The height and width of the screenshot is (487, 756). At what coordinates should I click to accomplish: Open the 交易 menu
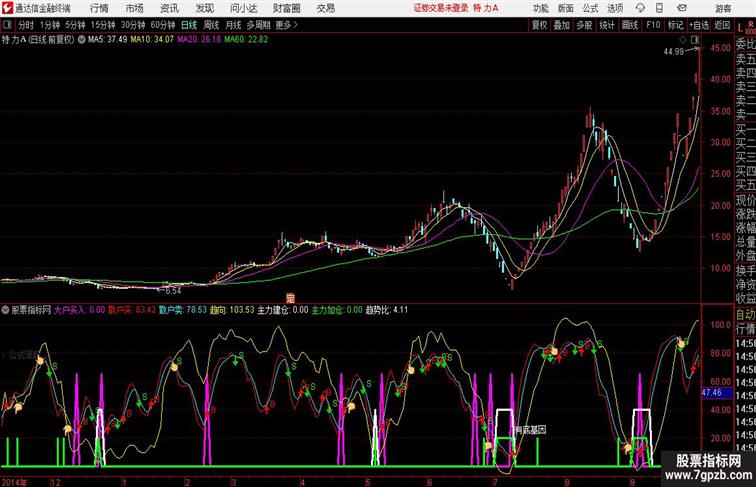tap(325, 8)
